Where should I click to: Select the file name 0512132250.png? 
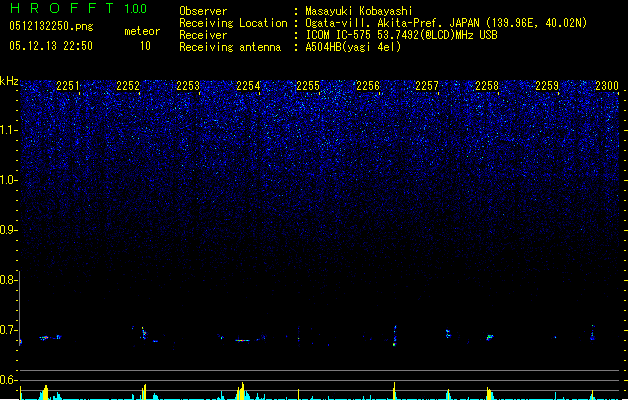click(x=51, y=26)
